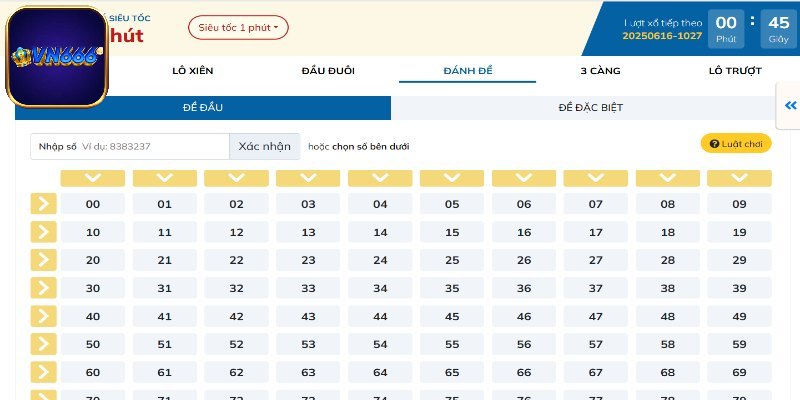Select the whole column above 09
This screenshot has width=800, height=400.
click(739, 178)
